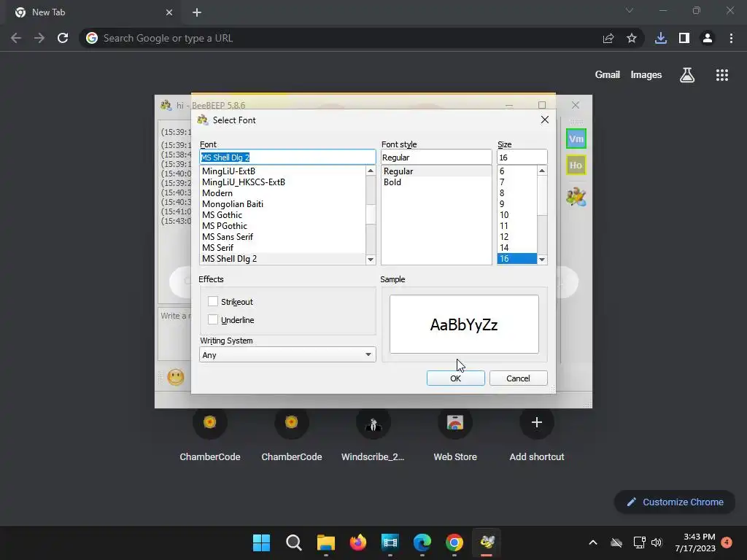Click the Font style input field
The image size is (747, 560).
click(436, 157)
